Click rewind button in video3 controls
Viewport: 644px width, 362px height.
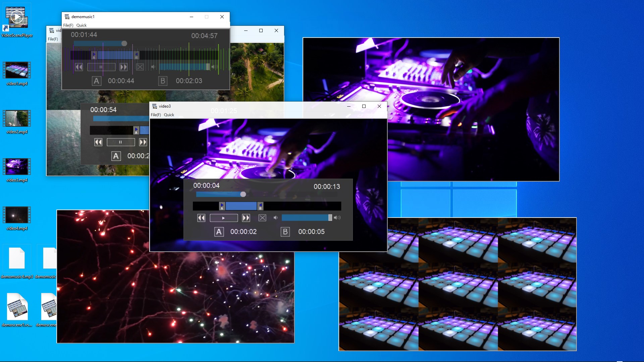[x=201, y=218]
